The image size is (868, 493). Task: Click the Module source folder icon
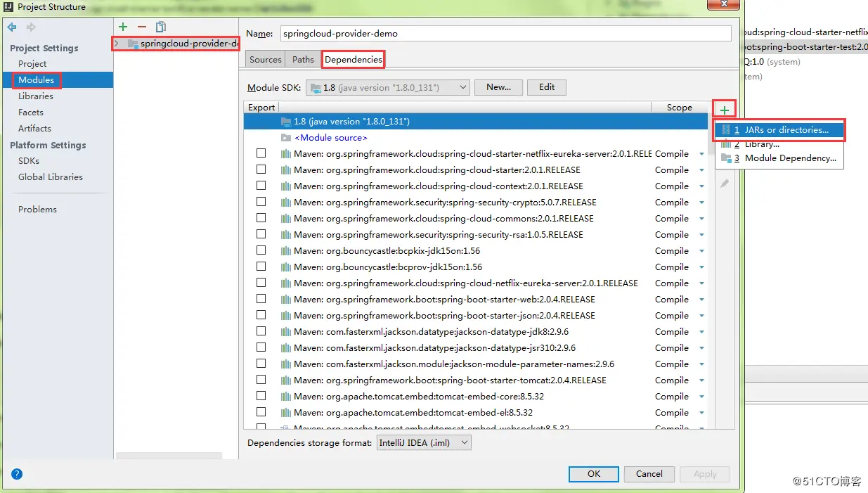tap(286, 138)
